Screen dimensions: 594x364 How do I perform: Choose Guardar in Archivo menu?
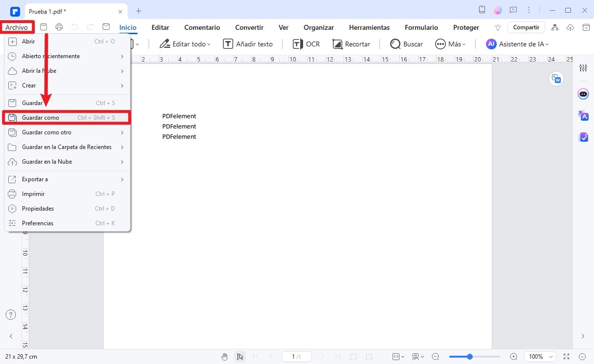tap(67, 103)
